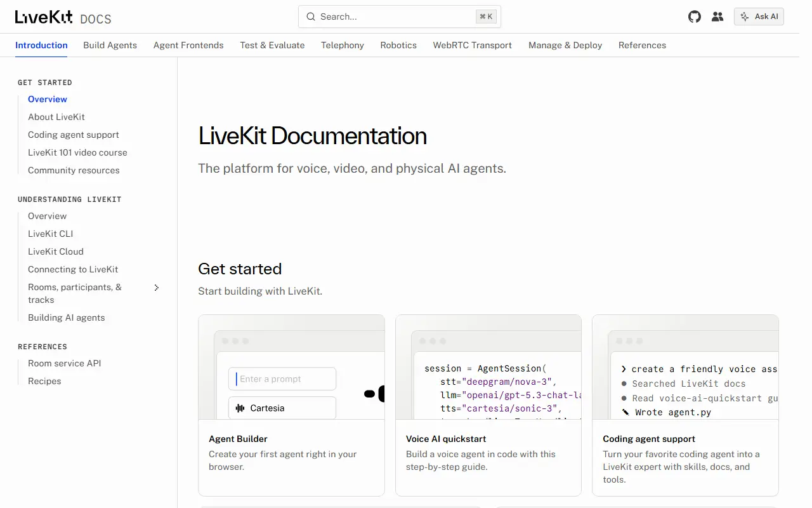
Task: Go to the Test & Evaluate tab
Action: (272, 45)
